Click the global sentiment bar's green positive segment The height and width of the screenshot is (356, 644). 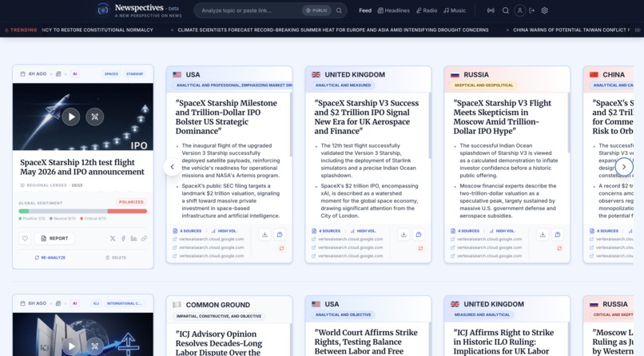tap(23, 212)
